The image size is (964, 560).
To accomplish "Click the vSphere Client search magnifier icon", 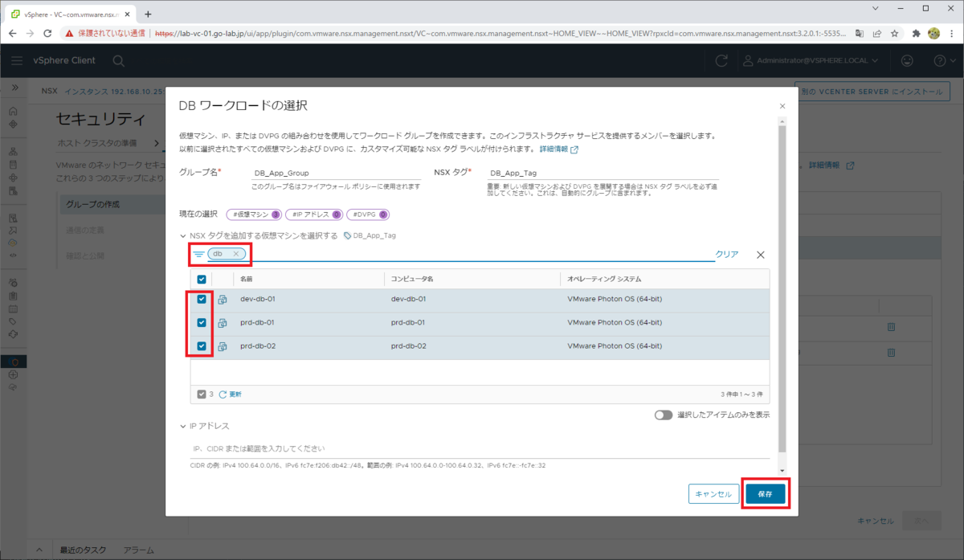I will (118, 60).
